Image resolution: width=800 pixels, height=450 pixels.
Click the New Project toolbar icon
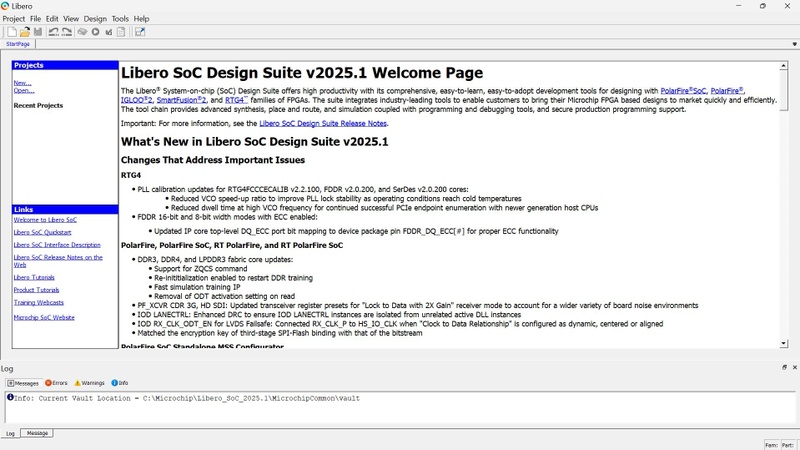tap(11, 32)
